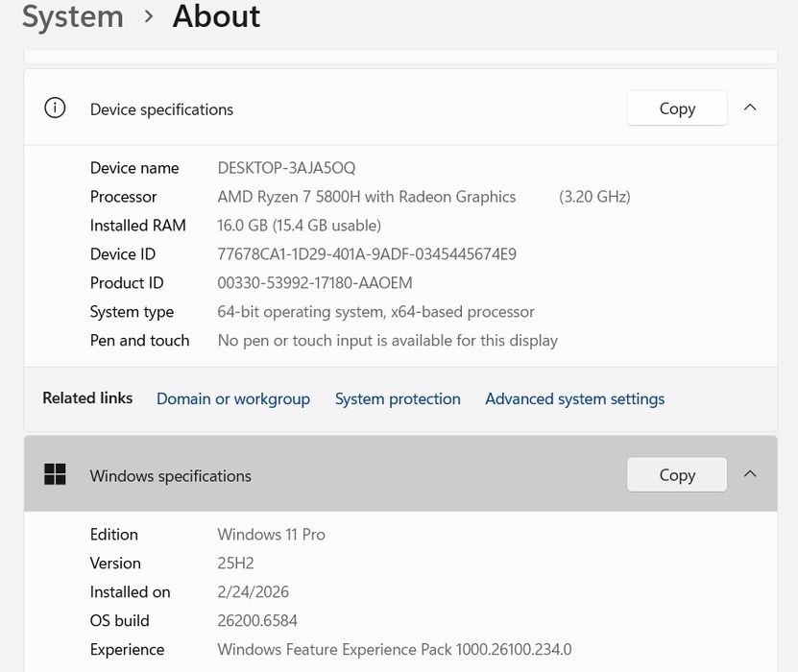Go back to System in breadcrumb

pyautogui.click(x=73, y=16)
